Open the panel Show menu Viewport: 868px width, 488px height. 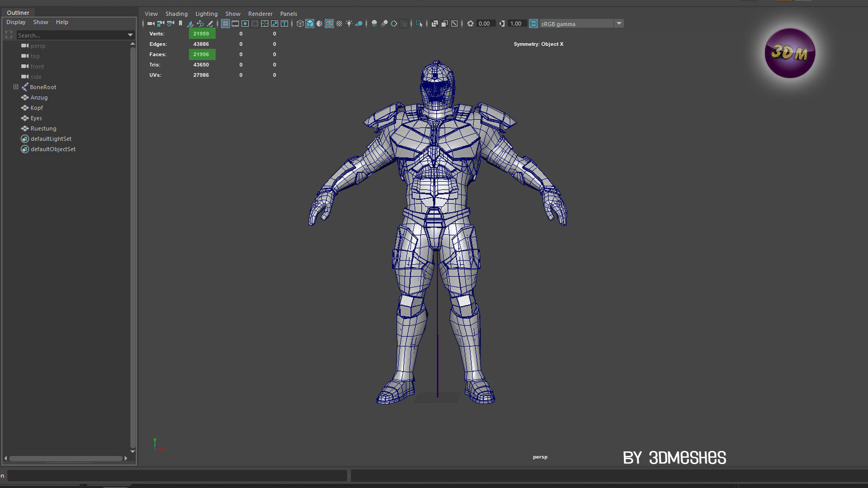(233, 14)
